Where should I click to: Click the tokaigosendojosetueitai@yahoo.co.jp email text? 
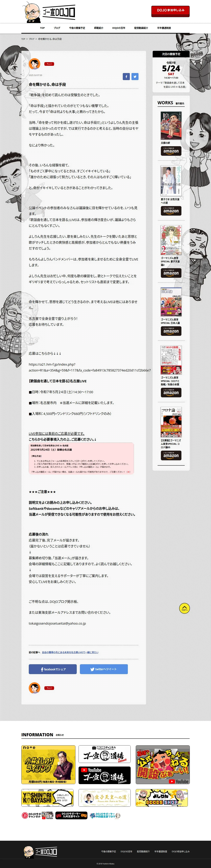[57, 623]
